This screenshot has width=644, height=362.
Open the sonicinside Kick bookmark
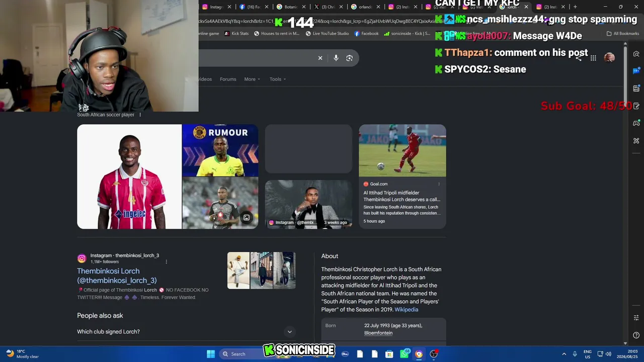(407, 34)
